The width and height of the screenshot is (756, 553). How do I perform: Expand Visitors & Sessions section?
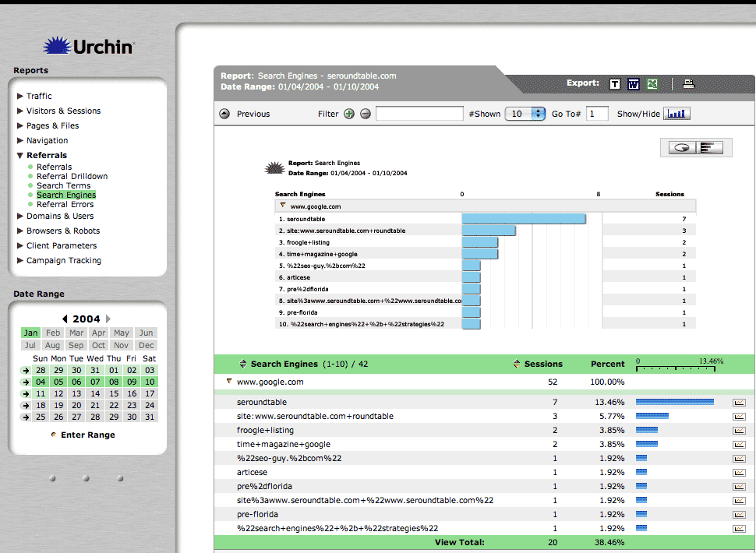[x=20, y=111]
